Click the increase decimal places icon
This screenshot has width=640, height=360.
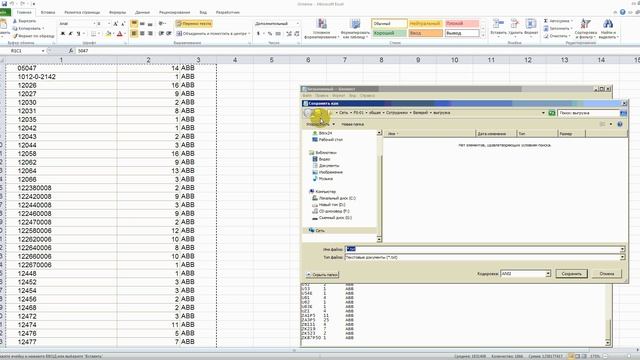tap(289, 33)
